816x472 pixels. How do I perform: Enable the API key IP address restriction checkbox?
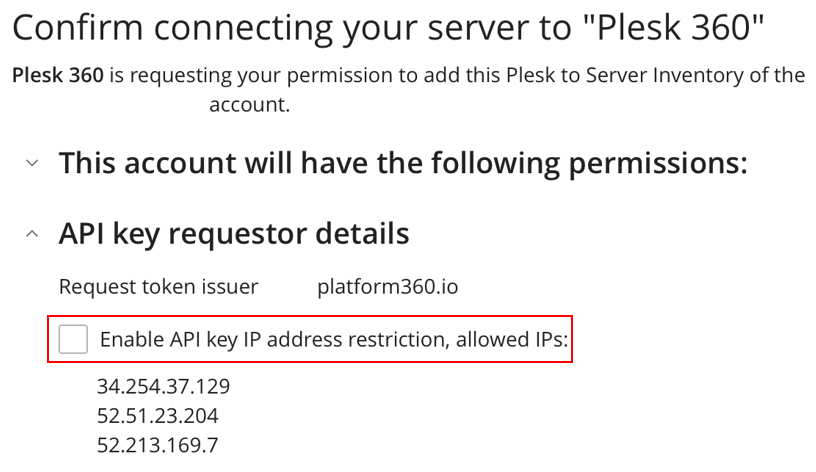pyautogui.click(x=73, y=340)
